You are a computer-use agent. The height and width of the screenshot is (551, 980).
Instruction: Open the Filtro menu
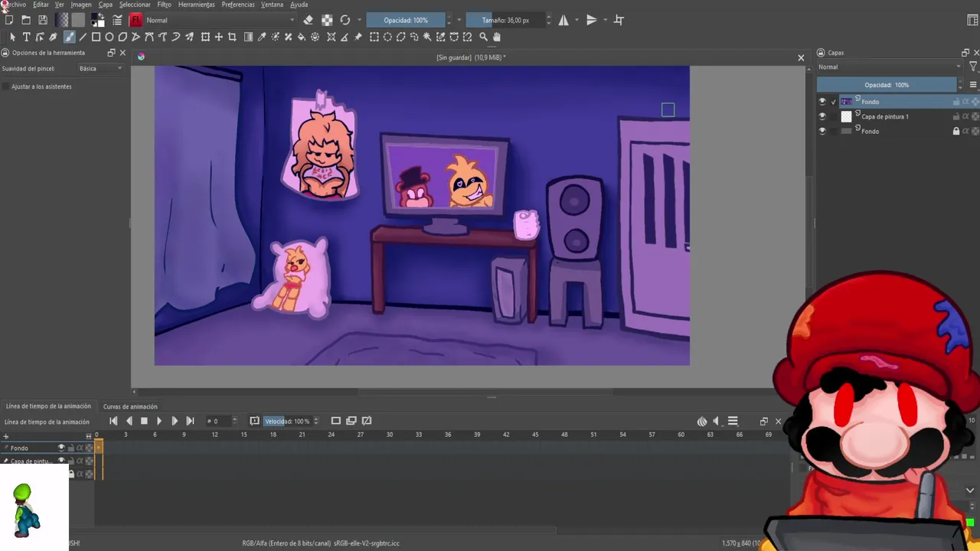click(x=164, y=5)
